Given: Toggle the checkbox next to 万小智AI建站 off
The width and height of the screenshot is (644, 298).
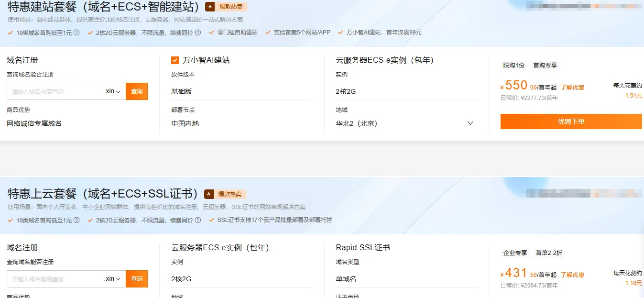Looking at the screenshot, I should 175,60.
